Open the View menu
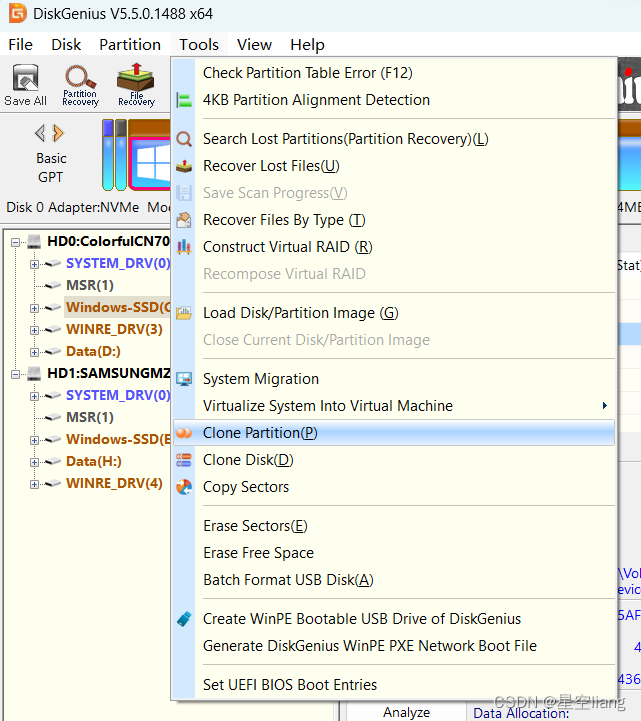641x721 pixels. pos(254,45)
